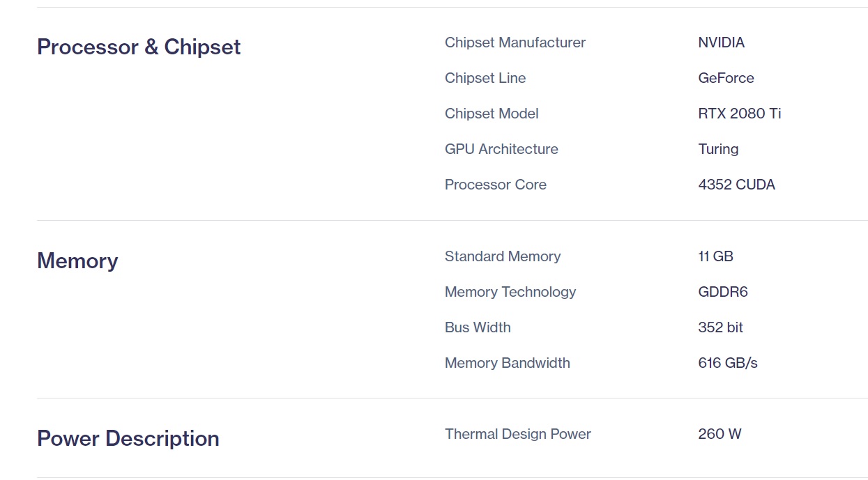Click the Processor Core label
Viewport: 868px width, 480px height.
pyautogui.click(x=495, y=185)
